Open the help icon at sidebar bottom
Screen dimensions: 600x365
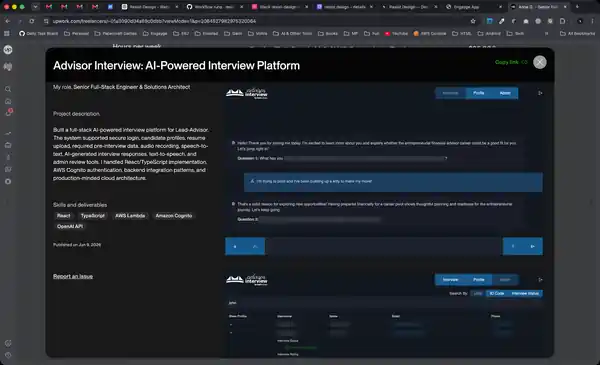pos(8,355)
